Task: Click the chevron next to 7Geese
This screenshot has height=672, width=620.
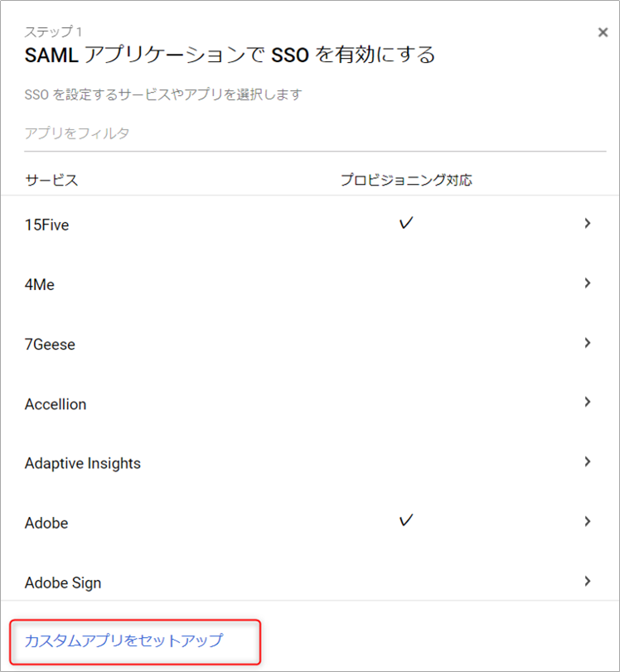Action: click(587, 343)
